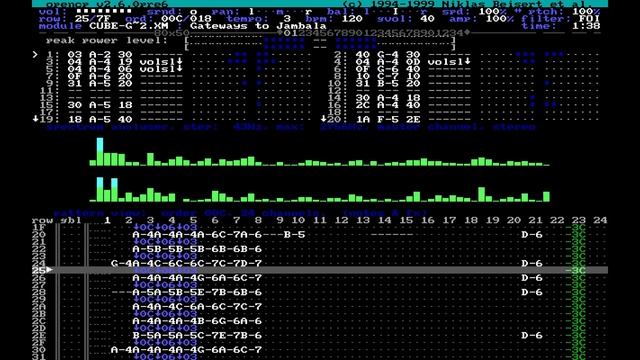Viewport: 640px width, 360px height.
Task: Click the selected-channel marker beside channel 1
Action: click(x=36, y=54)
